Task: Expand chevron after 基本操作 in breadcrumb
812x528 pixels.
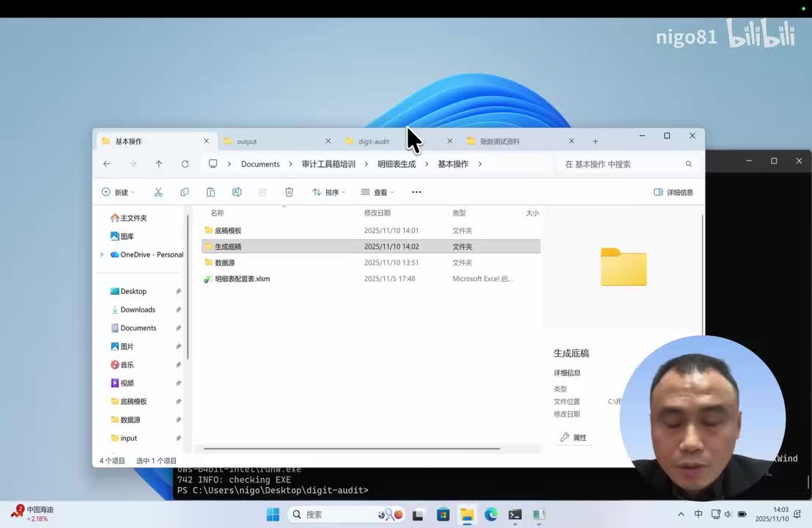Action: click(x=480, y=164)
